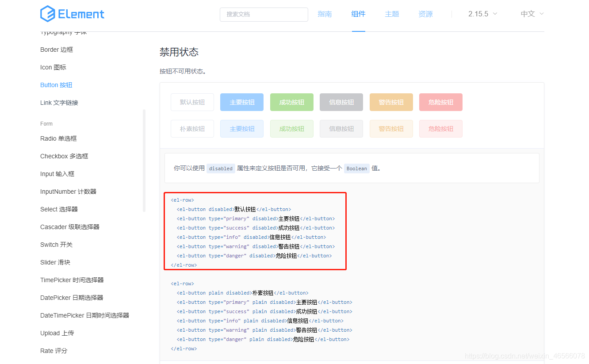Go to Border 边框 in sidebar
This screenshot has height=364, width=589.
[x=57, y=50]
